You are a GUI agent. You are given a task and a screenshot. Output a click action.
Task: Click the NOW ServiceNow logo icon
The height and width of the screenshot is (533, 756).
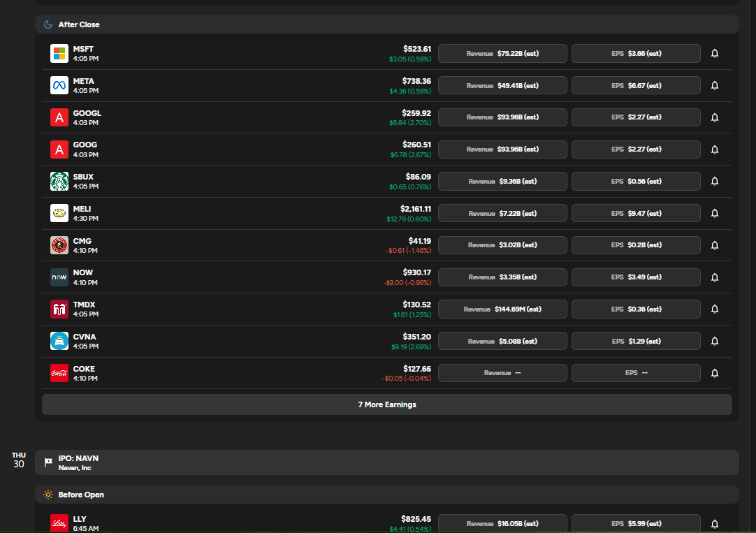[59, 277]
